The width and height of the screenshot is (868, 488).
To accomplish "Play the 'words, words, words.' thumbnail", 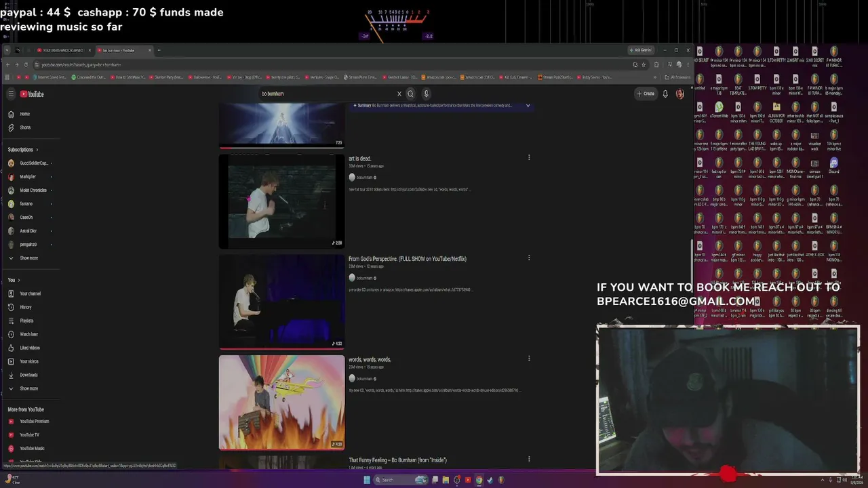I will 281,403.
